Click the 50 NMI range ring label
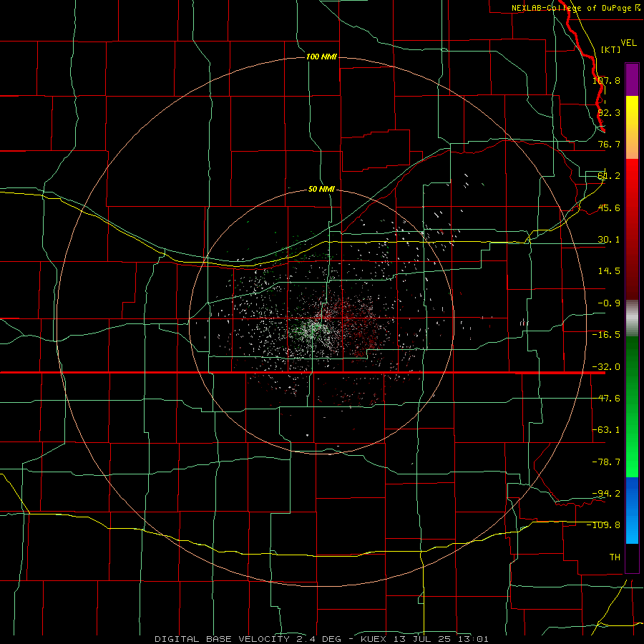Image resolution: width=644 pixels, height=644 pixels. click(321, 190)
